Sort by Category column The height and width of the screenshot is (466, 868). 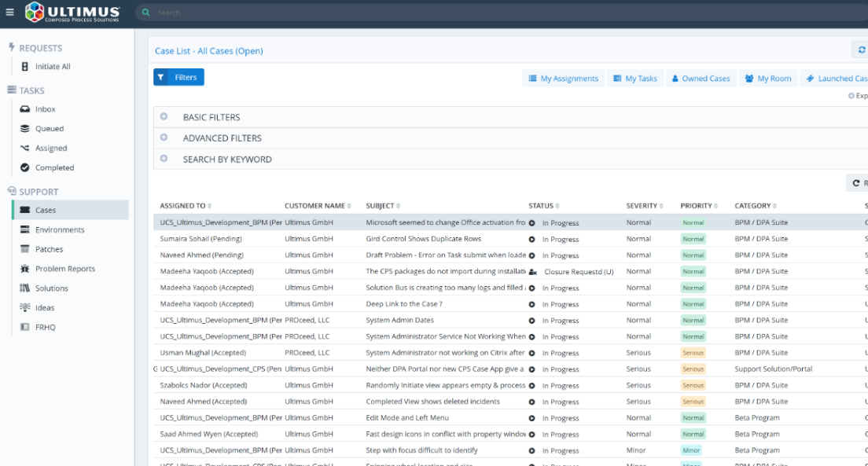pyautogui.click(x=755, y=206)
